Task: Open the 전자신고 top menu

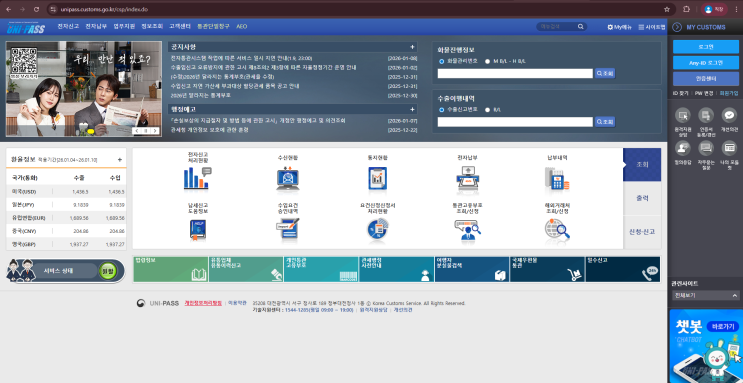Action: point(68,27)
